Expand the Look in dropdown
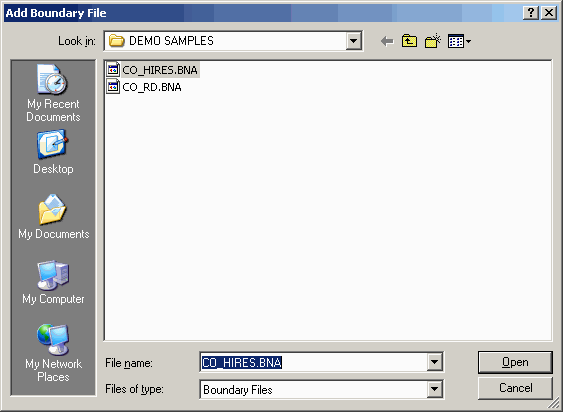Viewport: 563px width, 412px height. (x=353, y=41)
